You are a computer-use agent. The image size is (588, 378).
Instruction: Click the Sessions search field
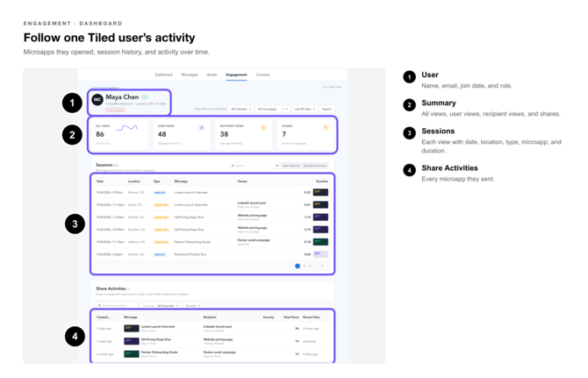coord(250,165)
